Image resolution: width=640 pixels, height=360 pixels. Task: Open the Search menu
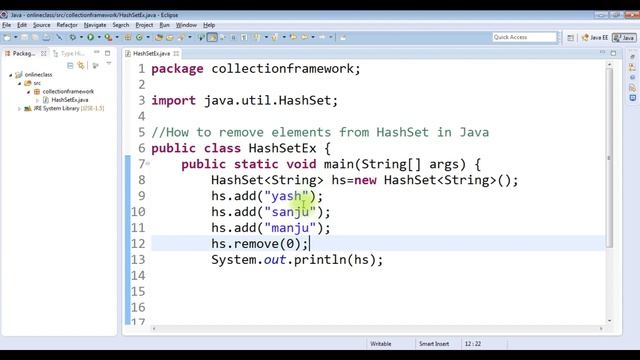click(x=120, y=25)
